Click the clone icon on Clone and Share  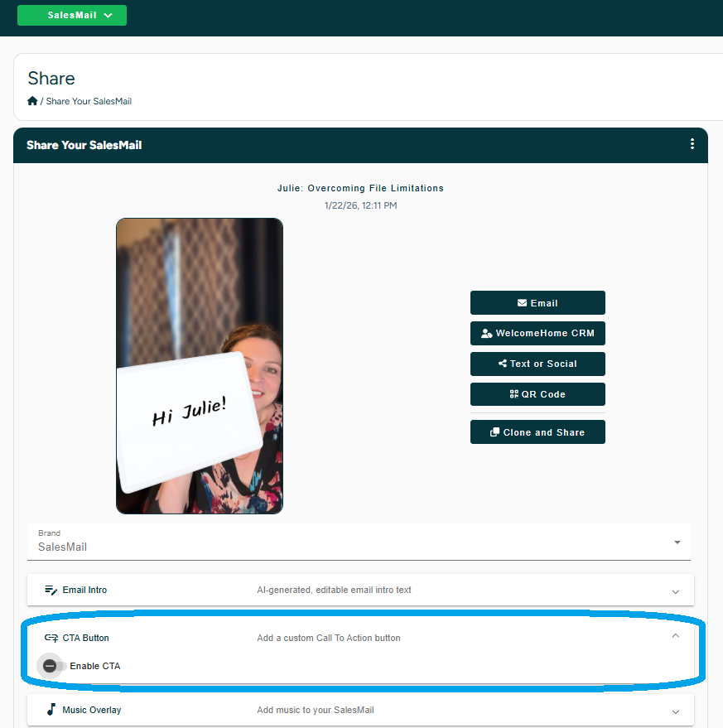494,431
